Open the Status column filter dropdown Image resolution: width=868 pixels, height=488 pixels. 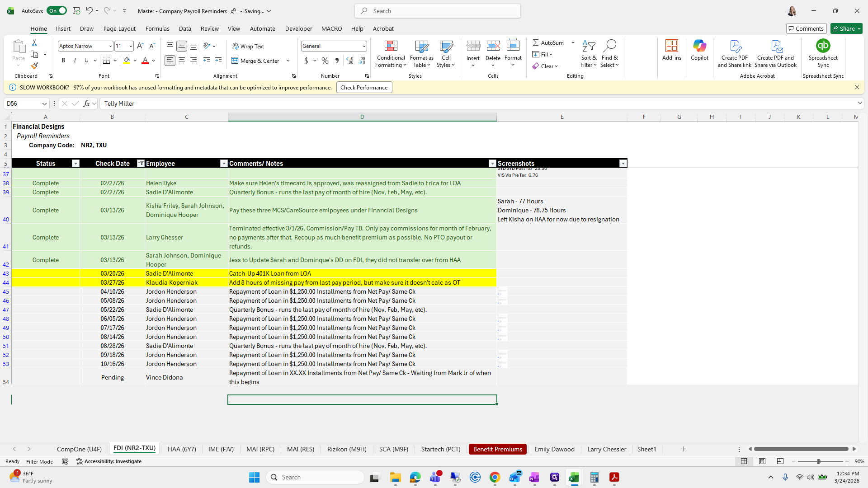[x=75, y=164]
